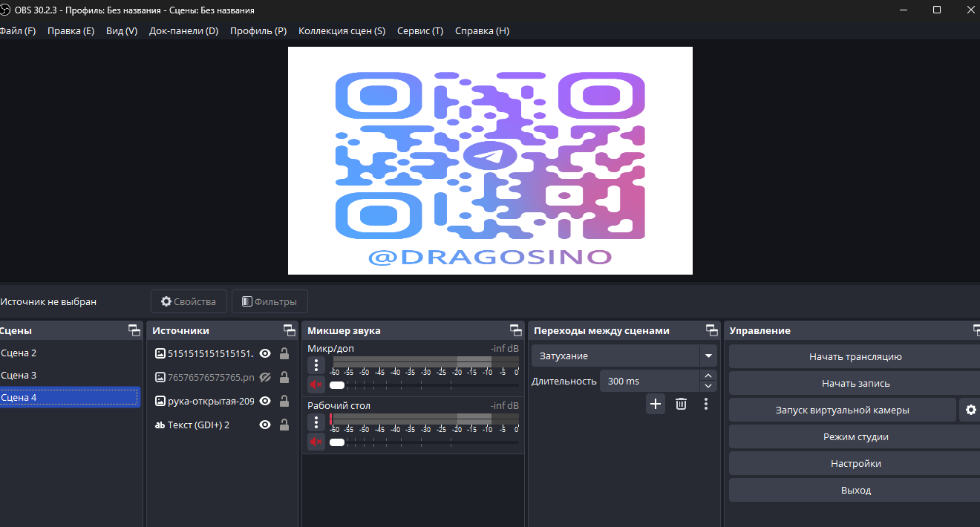
Task: Increase the transition duration with up arrow
Action: click(x=708, y=376)
